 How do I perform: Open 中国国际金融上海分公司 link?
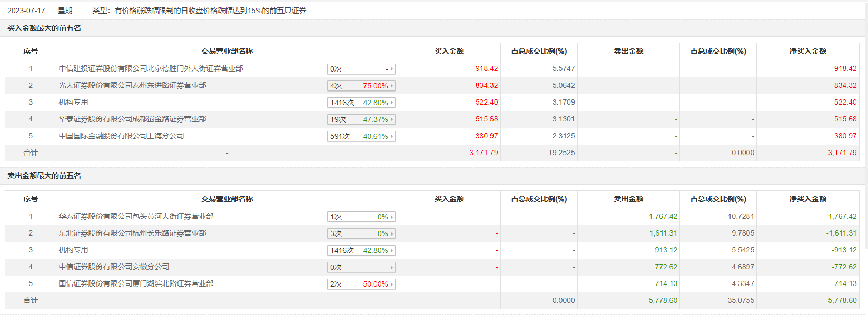coord(121,136)
